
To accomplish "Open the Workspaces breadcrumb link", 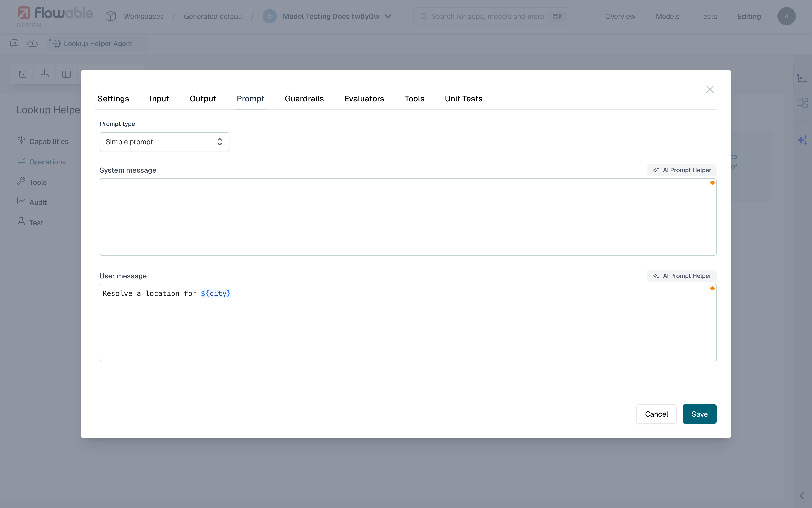I will pos(144,17).
